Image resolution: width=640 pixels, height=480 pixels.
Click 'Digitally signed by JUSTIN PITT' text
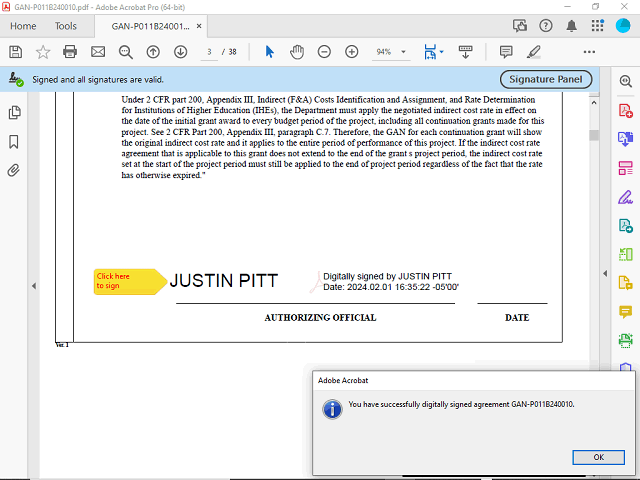(387, 276)
